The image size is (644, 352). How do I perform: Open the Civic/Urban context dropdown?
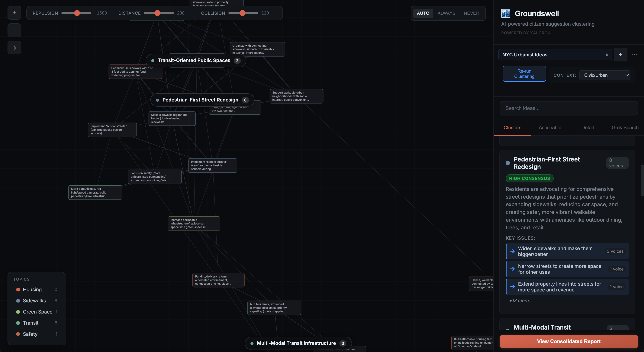coord(605,75)
